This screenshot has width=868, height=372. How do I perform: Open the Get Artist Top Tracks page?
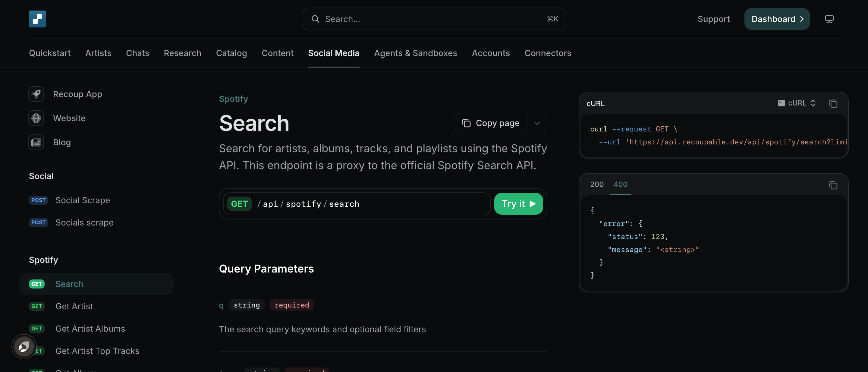[x=97, y=351]
